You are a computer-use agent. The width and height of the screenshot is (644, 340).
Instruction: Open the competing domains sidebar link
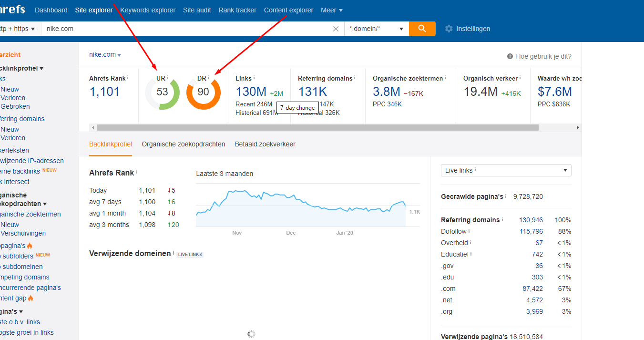point(25,277)
